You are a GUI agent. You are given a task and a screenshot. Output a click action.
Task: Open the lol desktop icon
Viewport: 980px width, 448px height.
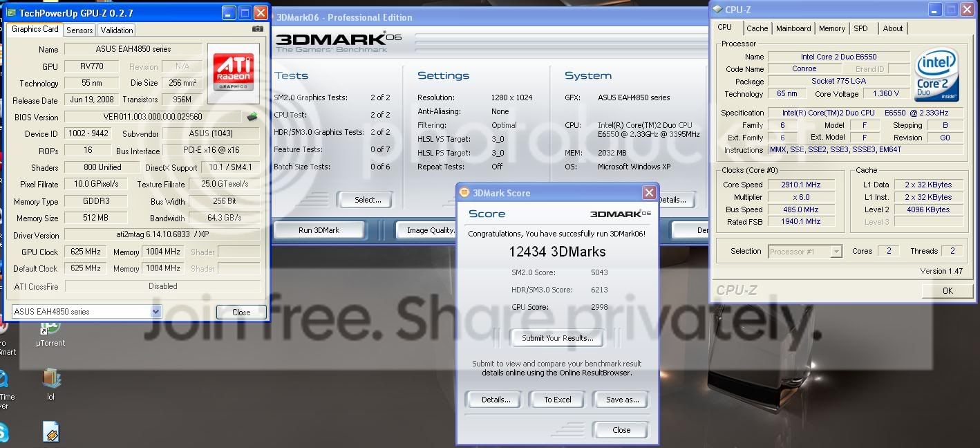pos(51,384)
